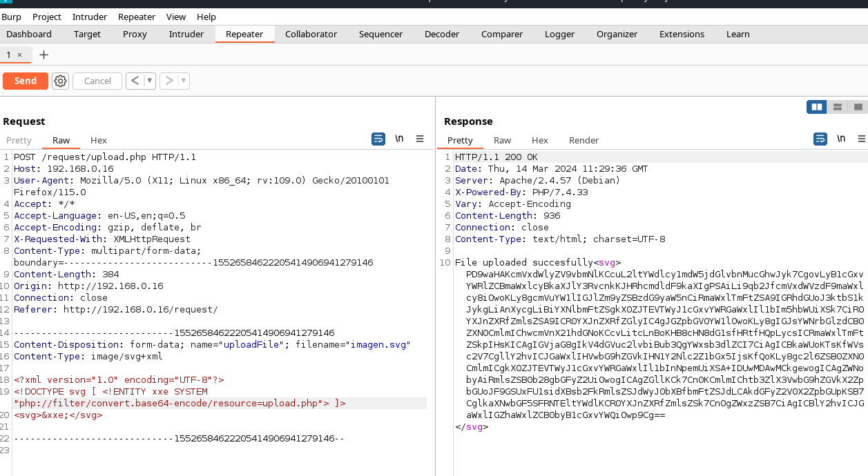
Task: Switch to the Dashboard tab
Action: click(29, 34)
